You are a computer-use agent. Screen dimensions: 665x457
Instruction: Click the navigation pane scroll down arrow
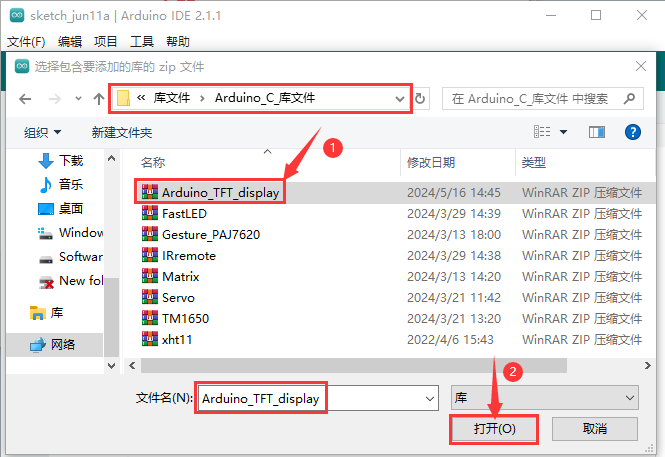pyautogui.click(x=112, y=365)
